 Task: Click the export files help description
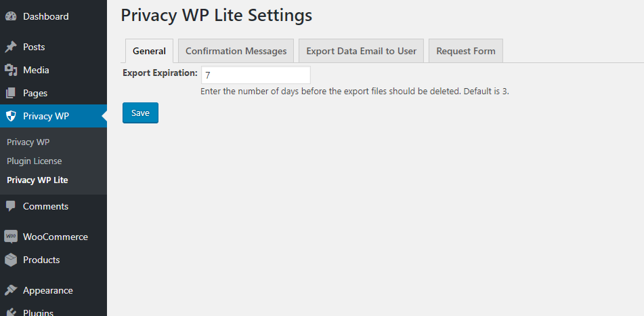(x=355, y=92)
